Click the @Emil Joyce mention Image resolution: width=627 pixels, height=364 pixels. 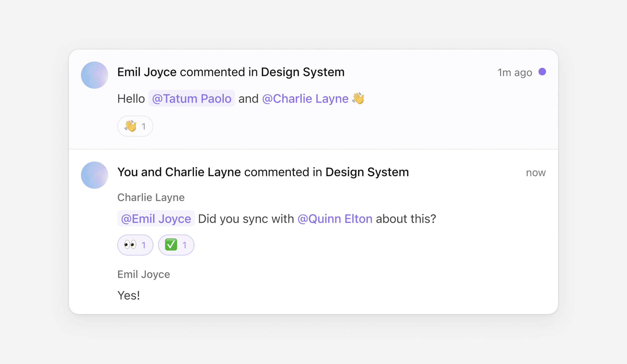coord(156,219)
